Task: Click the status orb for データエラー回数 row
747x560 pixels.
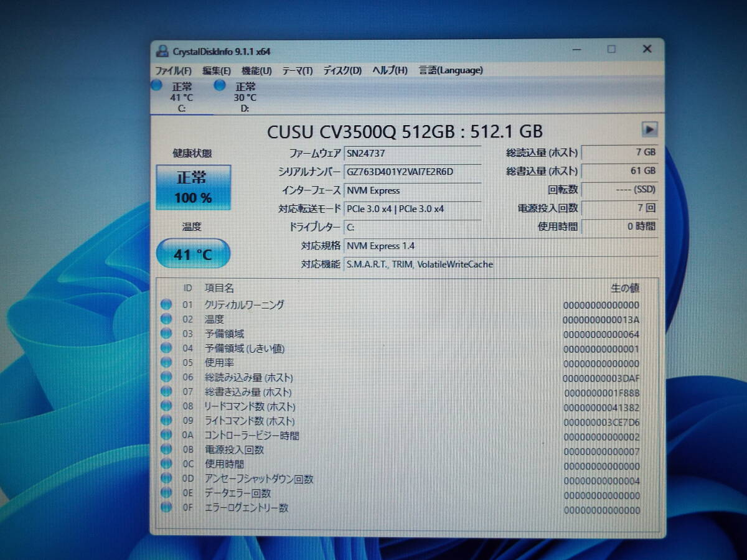Action: pyautogui.click(x=166, y=493)
